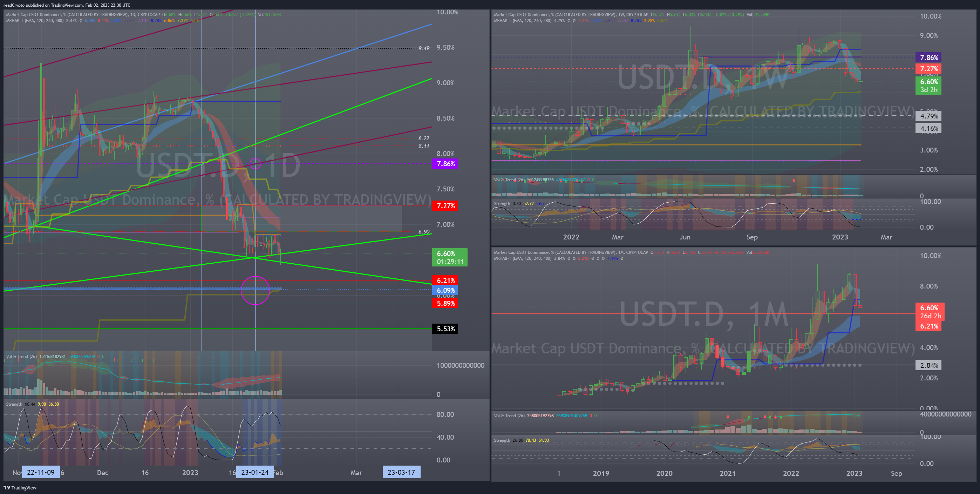Select the 23-03-17 date marker
The image size is (980, 494).
(401, 472)
